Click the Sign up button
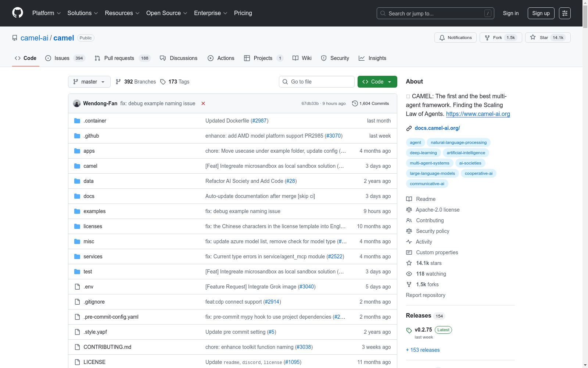The image size is (588, 368). click(541, 13)
